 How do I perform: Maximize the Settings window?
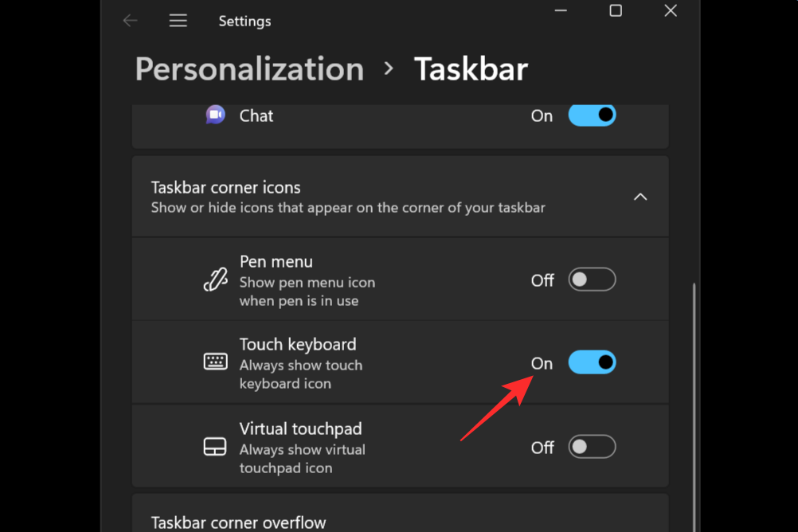[616, 10]
